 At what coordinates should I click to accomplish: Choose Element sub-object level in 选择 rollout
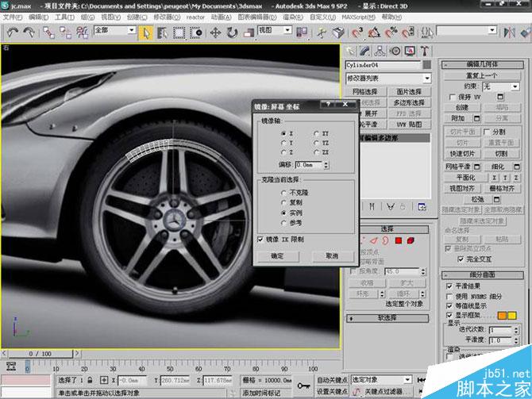(411, 240)
